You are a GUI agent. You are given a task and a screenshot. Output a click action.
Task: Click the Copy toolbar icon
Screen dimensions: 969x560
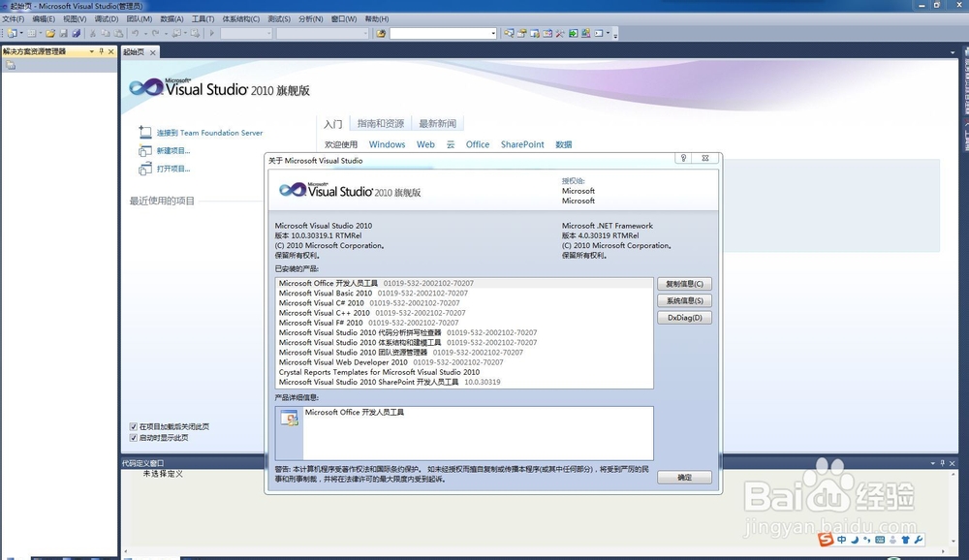coord(105,33)
